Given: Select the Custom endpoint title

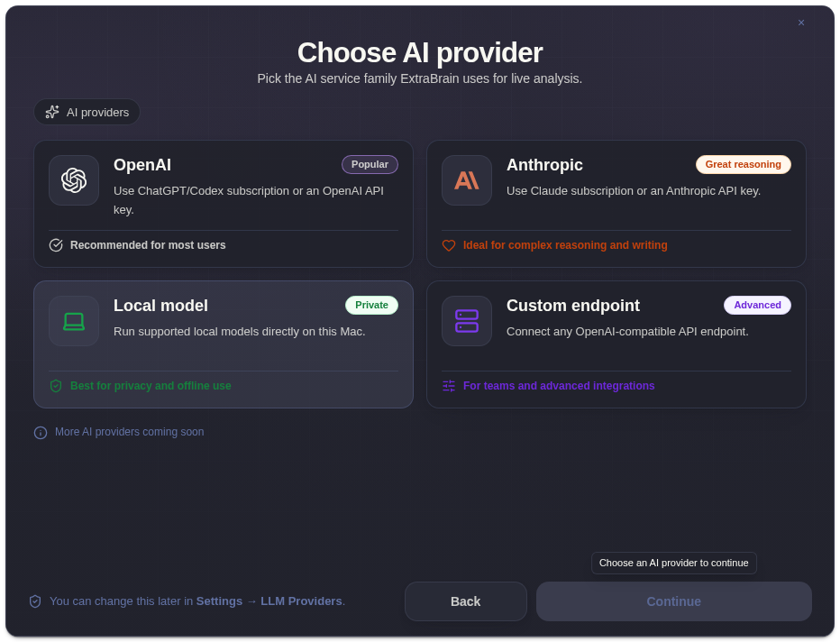Looking at the screenshot, I should 573,306.
